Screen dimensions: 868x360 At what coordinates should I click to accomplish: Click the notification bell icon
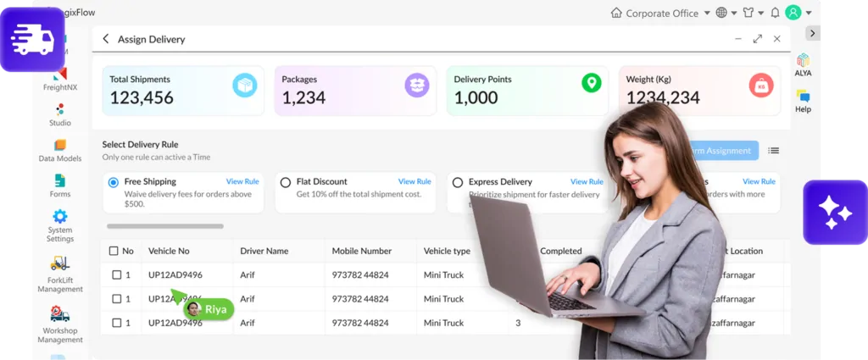point(775,13)
